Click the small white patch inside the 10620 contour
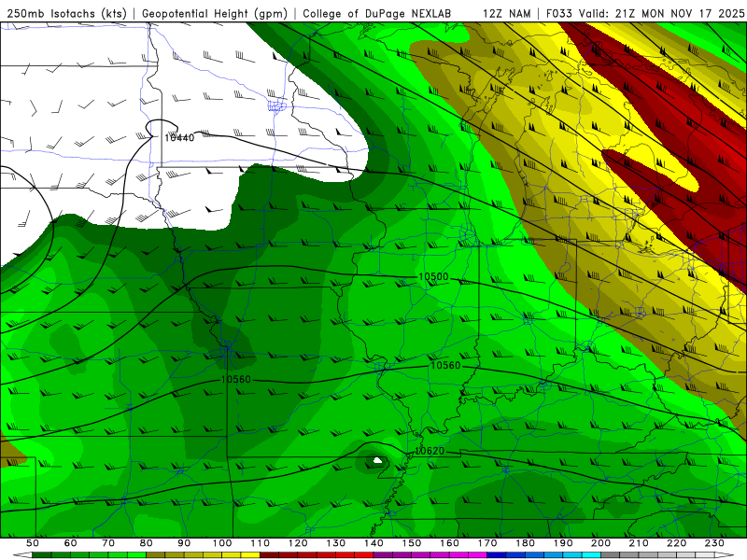This screenshot has height=560, width=747. [x=378, y=460]
